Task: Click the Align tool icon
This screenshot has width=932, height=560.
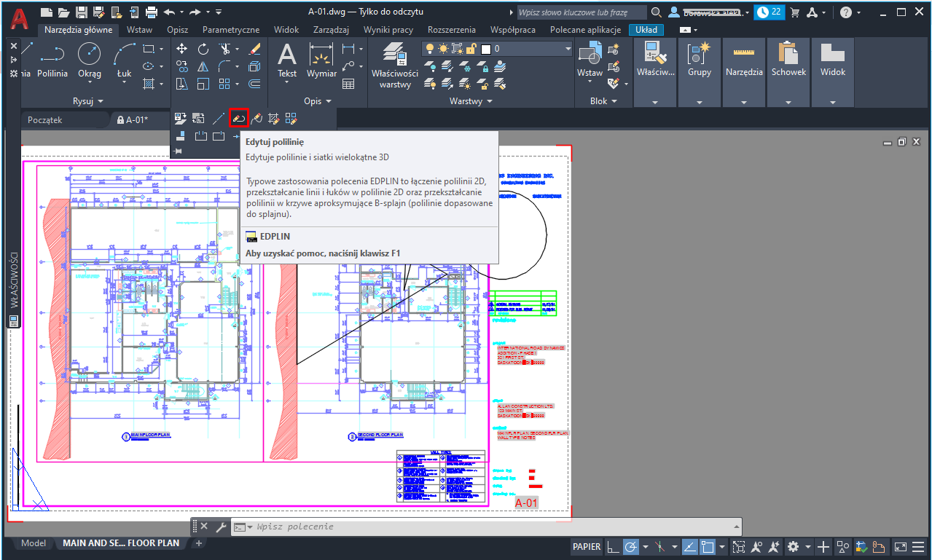Action: coord(180,135)
